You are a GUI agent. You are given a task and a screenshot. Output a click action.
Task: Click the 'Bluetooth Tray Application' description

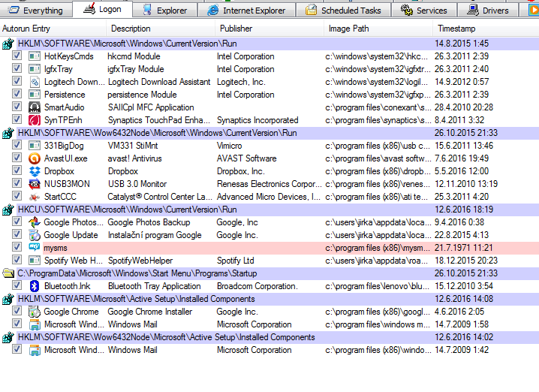pyautogui.click(x=155, y=286)
